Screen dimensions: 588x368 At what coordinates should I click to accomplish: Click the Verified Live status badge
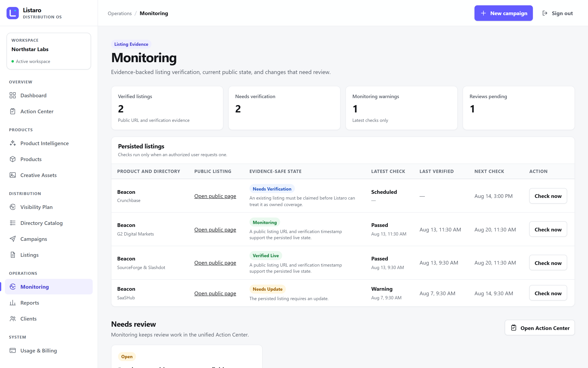pos(266,256)
